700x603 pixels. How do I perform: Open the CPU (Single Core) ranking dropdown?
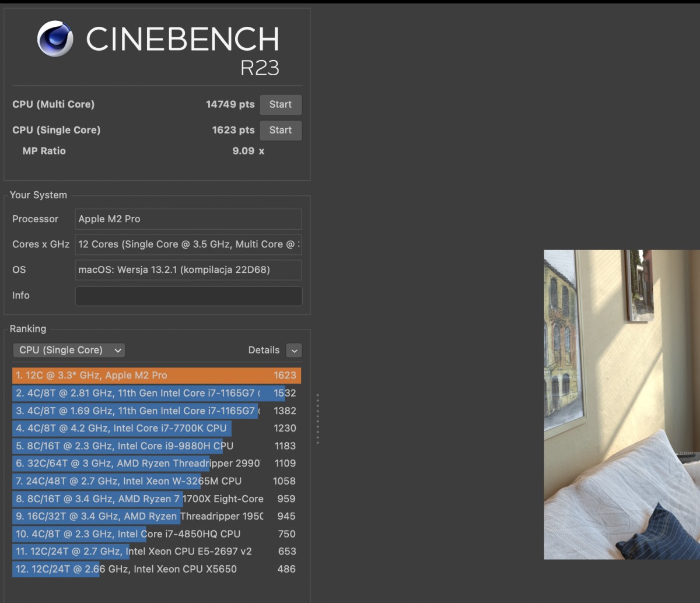[x=68, y=350]
